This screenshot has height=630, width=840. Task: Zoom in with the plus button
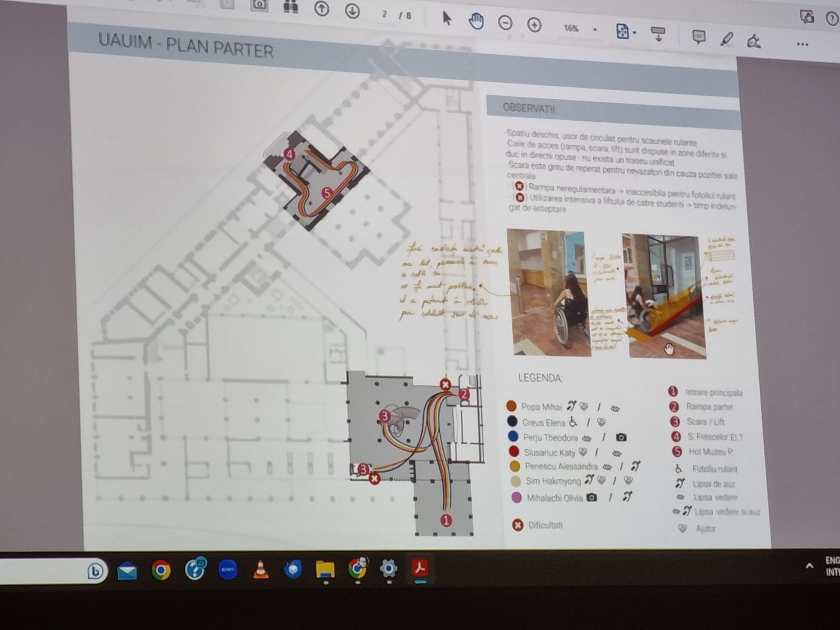tap(534, 25)
